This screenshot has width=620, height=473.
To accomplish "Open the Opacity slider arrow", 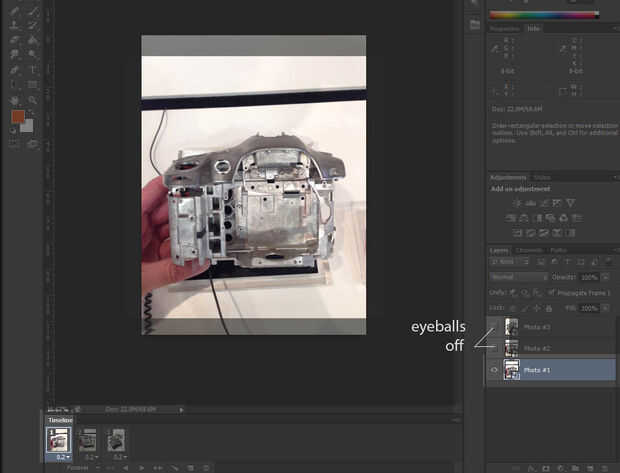I will [606, 277].
